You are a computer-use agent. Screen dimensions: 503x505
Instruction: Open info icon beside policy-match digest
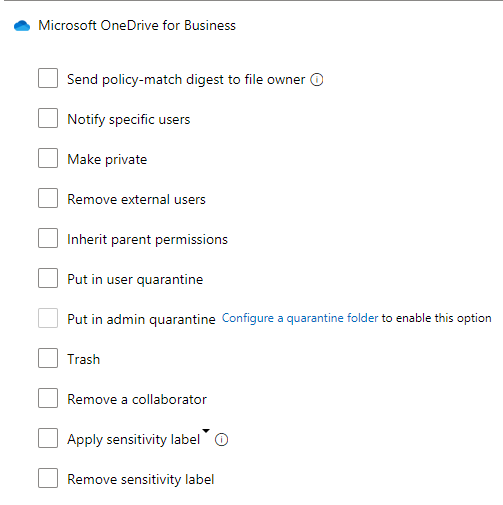click(317, 80)
